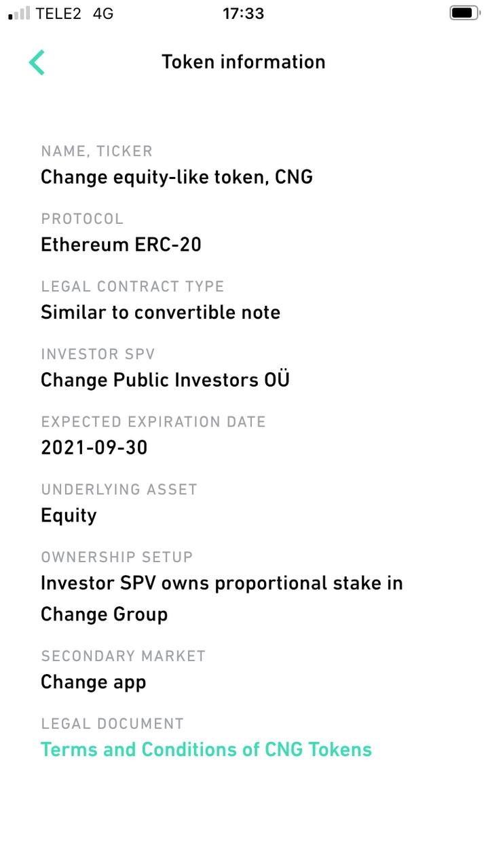Open Terms and Conditions of CNG Tokens

click(206, 749)
